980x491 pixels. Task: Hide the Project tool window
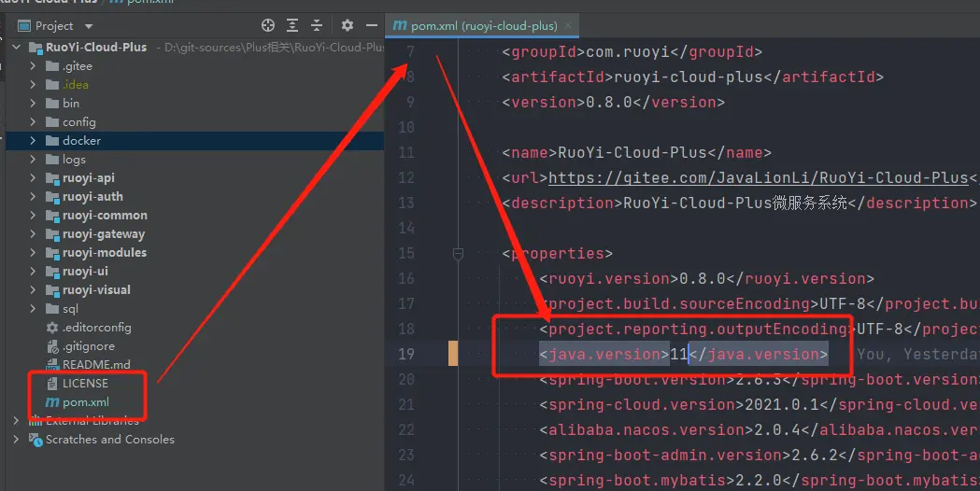tap(371, 25)
